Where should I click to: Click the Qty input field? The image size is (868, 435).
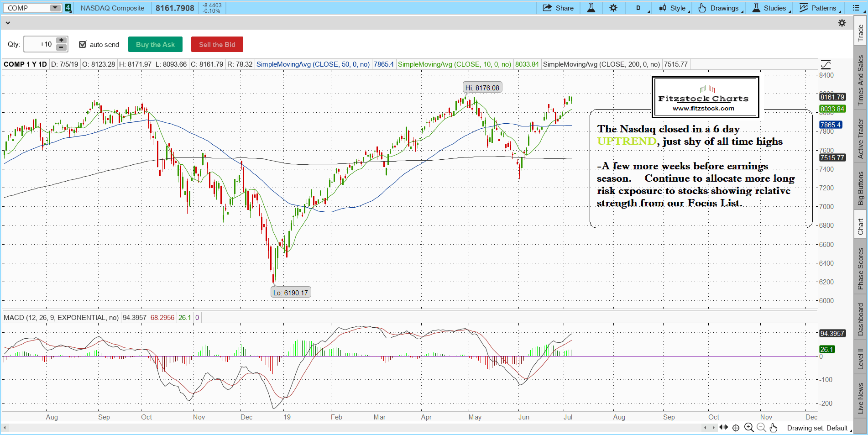coord(39,44)
